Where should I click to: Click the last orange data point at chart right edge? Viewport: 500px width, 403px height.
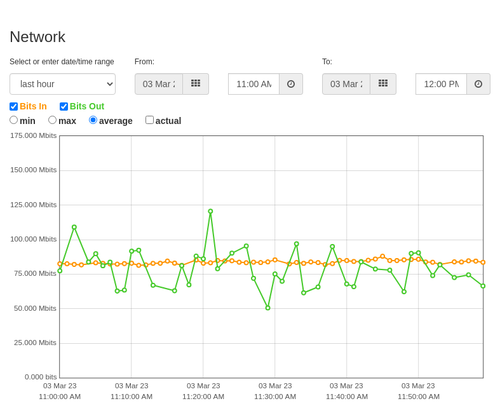pyautogui.click(x=483, y=262)
